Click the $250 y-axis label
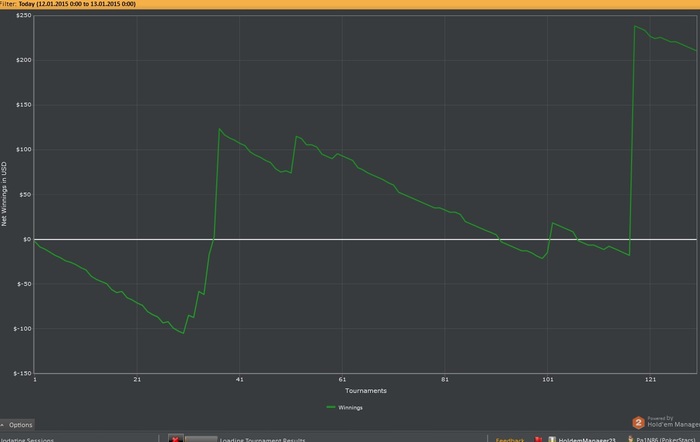 pyautogui.click(x=24, y=15)
